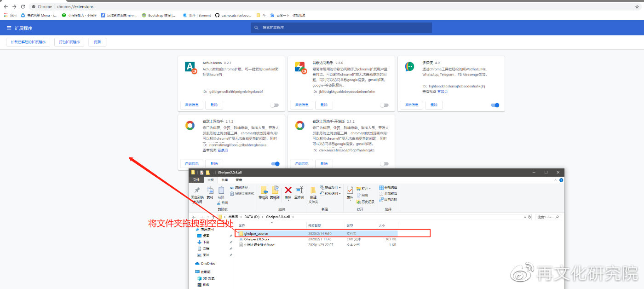Expand the chevron after DATA (D:) in path
Viewport: 644px width, 289px height.
[263, 217]
